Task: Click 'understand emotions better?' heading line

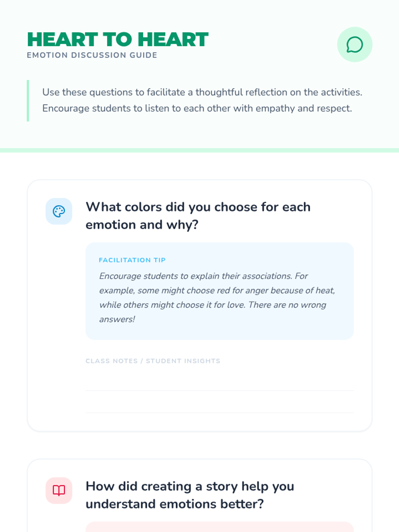Action: tap(175, 504)
